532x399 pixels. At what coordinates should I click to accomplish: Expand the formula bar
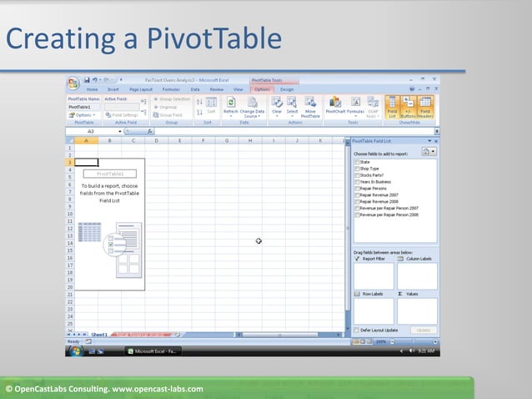[x=437, y=131]
